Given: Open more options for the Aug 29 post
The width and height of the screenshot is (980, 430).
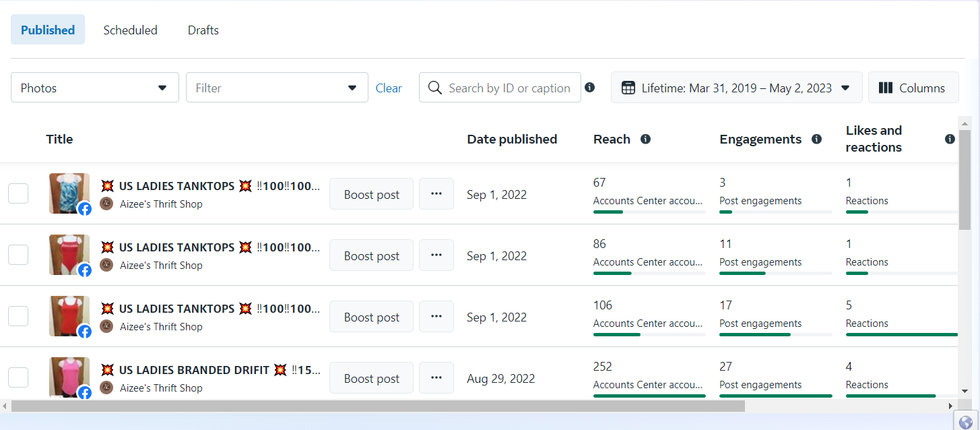Looking at the screenshot, I should tap(436, 378).
